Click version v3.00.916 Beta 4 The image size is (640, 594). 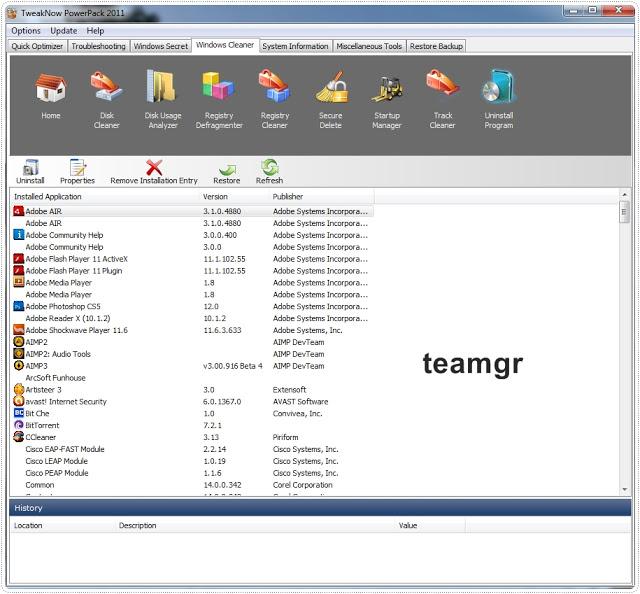[x=233, y=366]
